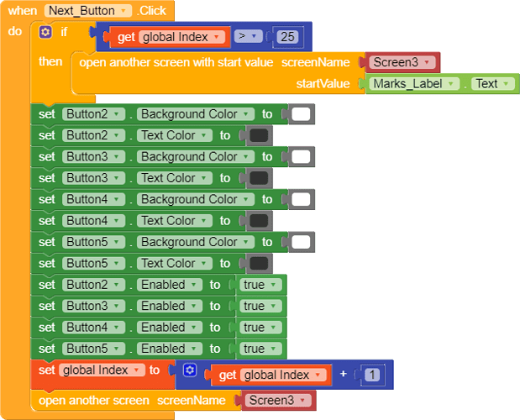Toggle true value for Button5 Enabled

(260, 349)
